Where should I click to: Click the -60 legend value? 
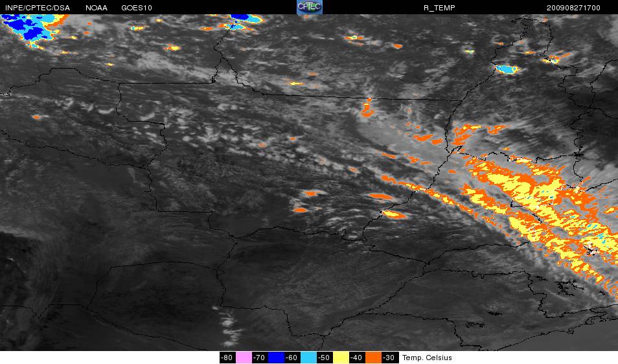(292, 358)
